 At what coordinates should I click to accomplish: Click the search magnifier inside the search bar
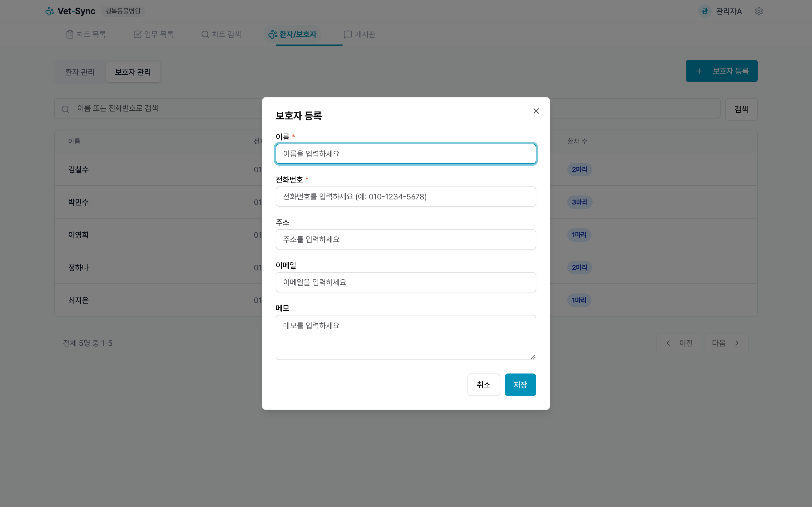point(66,109)
